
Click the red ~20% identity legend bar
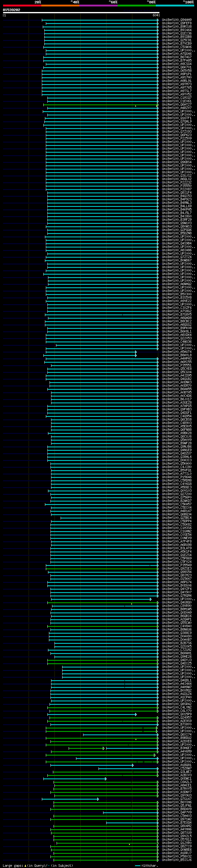[22, 6]
